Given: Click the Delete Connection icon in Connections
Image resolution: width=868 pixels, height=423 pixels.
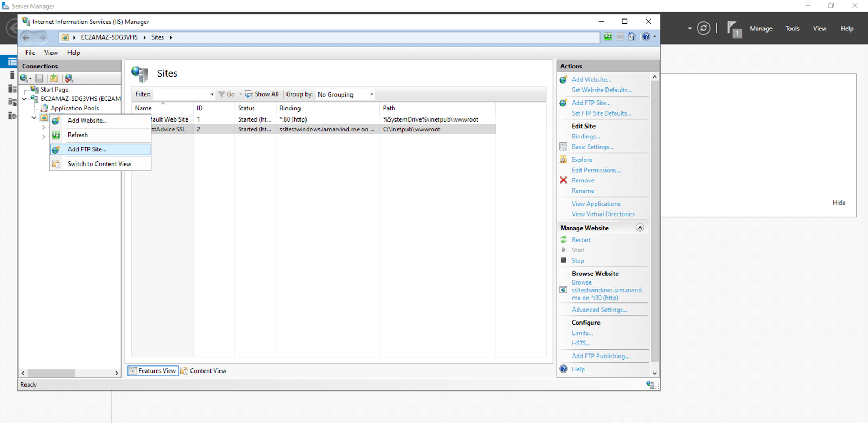Looking at the screenshot, I should click(69, 78).
